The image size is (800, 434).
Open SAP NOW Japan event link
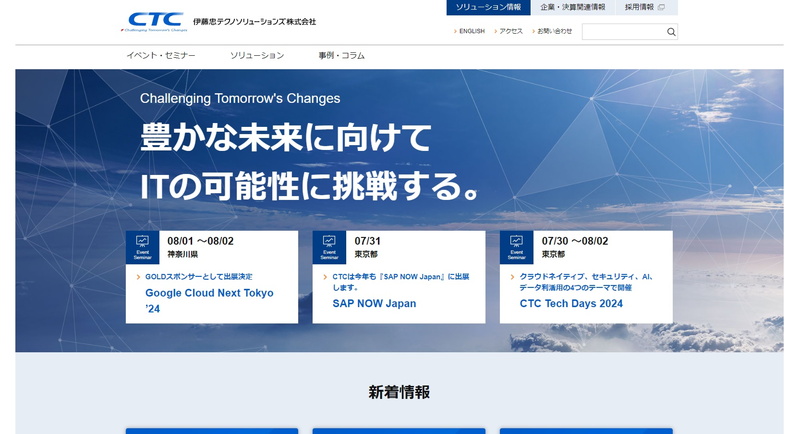[374, 303]
